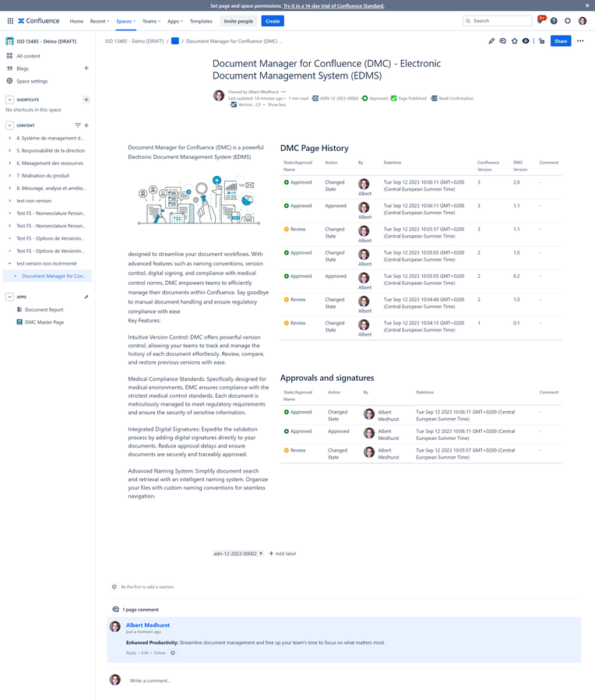Viewport: 595px width, 700px height.
Task: Click the ADN-12-2023-00002 document ID
Action: pyautogui.click(x=335, y=99)
